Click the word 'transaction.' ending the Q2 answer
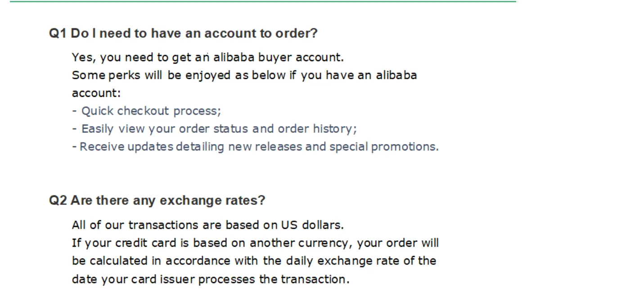Screen dimensions: 644x289 point(315,279)
